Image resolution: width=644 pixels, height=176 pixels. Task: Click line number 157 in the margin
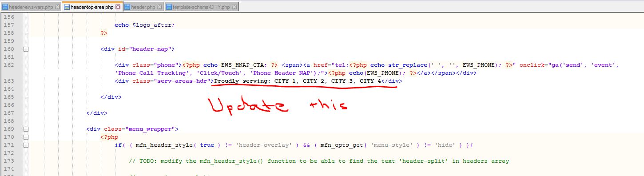pyautogui.click(x=9, y=25)
